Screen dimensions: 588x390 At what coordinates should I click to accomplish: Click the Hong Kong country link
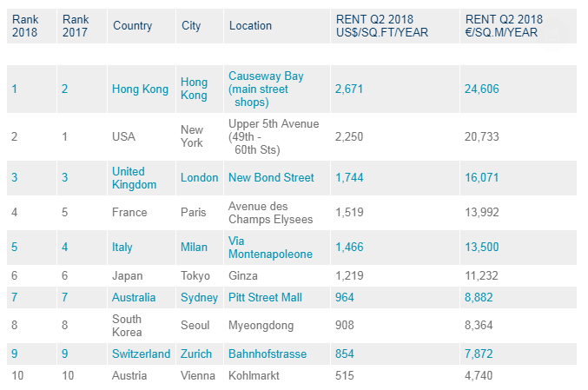[x=139, y=89]
